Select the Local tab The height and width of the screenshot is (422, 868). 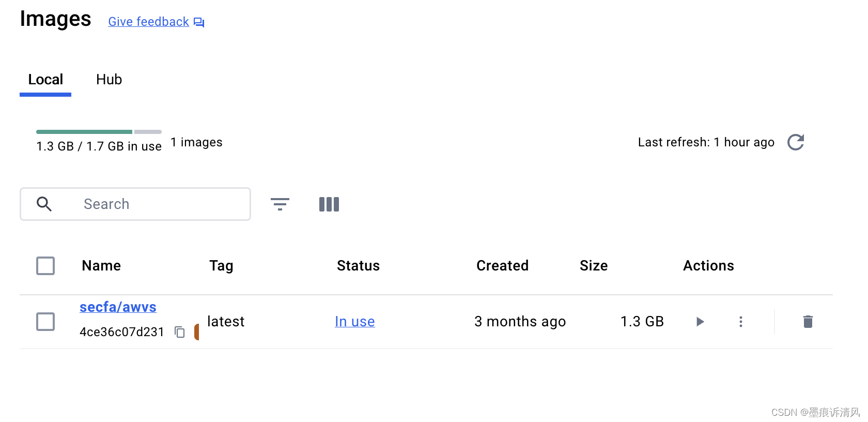click(45, 80)
